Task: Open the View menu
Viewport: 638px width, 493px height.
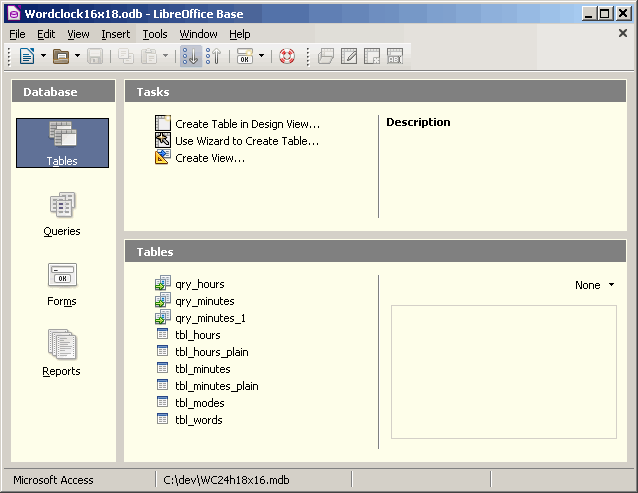Action: [x=79, y=34]
